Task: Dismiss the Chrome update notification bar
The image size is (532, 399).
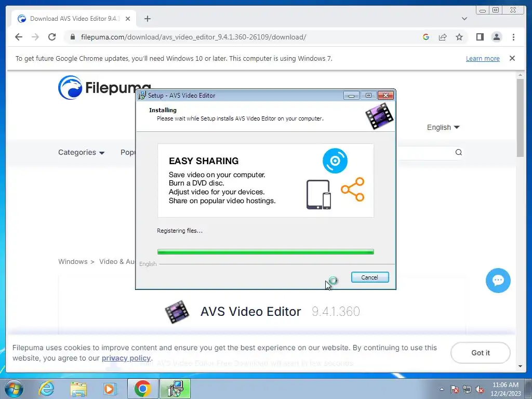Action: pyautogui.click(x=512, y=58)
